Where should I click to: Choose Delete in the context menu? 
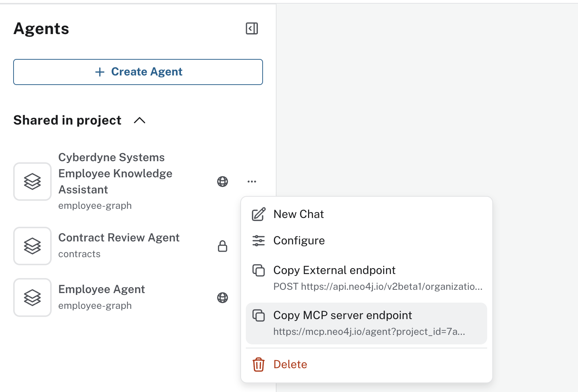click(x=366, y=365)
